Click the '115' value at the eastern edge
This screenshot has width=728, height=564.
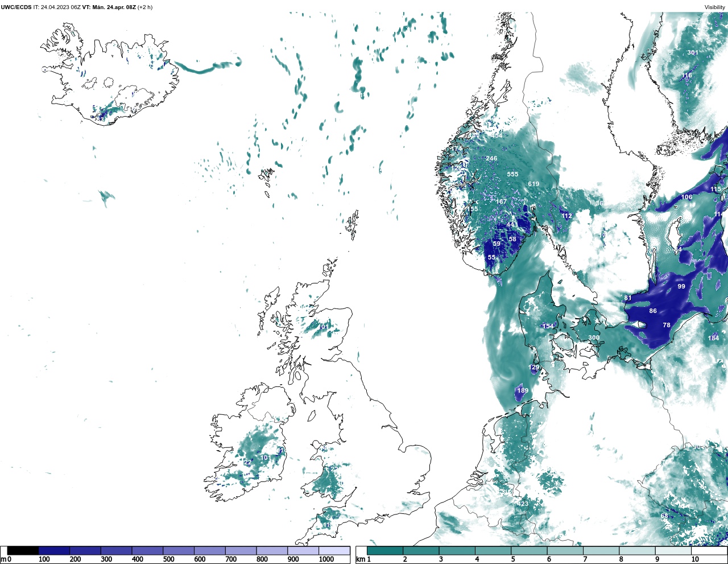(x=715, y=189)
